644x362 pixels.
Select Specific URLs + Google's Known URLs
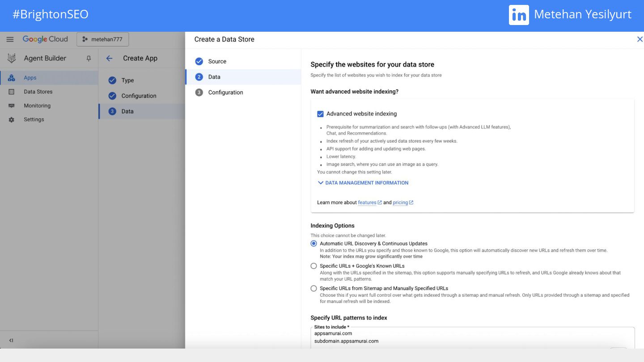coord(314,266)
